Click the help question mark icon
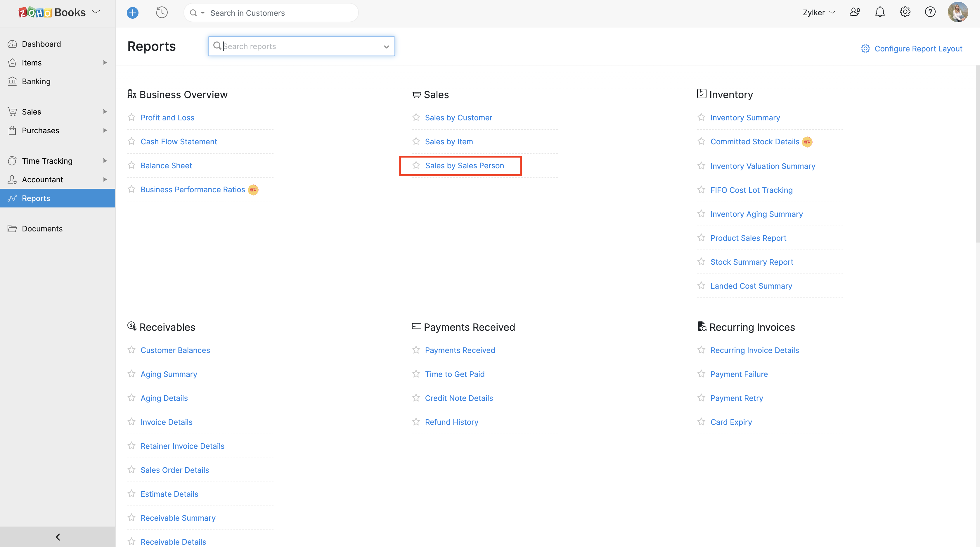The height and width of the screenshot is (547, 980). coord(930,12)
